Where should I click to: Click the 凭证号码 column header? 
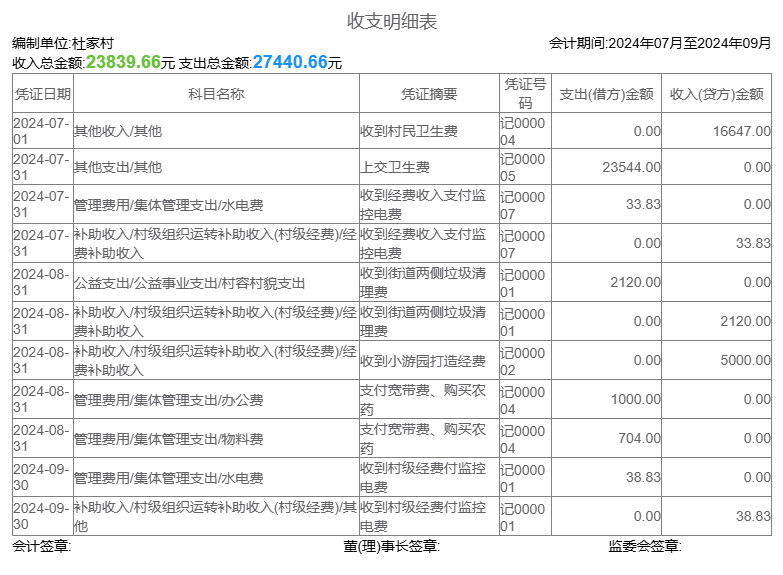tap(525, 94)
